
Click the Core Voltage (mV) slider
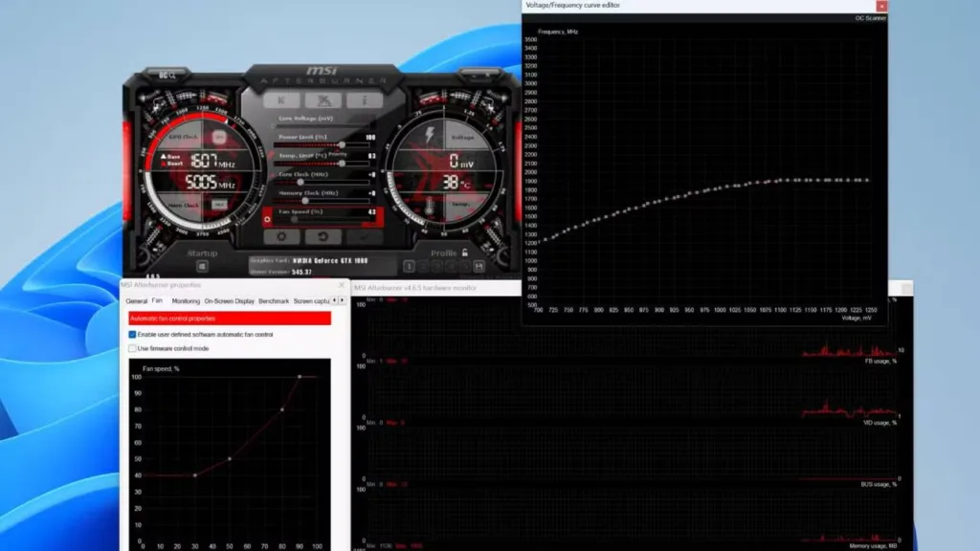[x=322, y=126]
